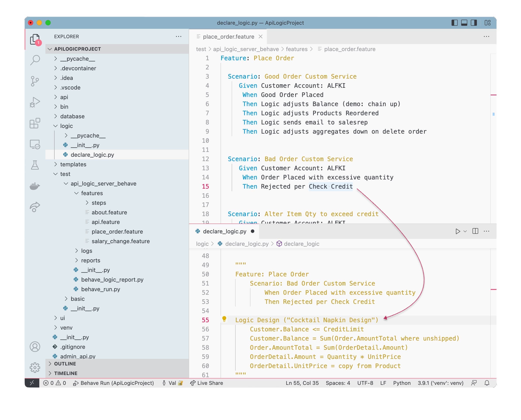This screenshot has width=521, height=420.
Task: Open the Testing beaker view
Action: (x=35, y=165)
